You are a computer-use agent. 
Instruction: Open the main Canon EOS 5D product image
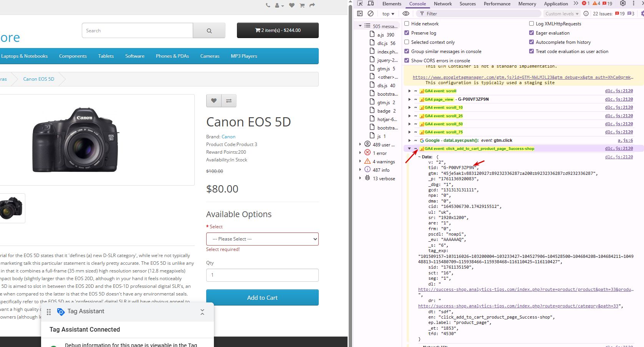76,140
